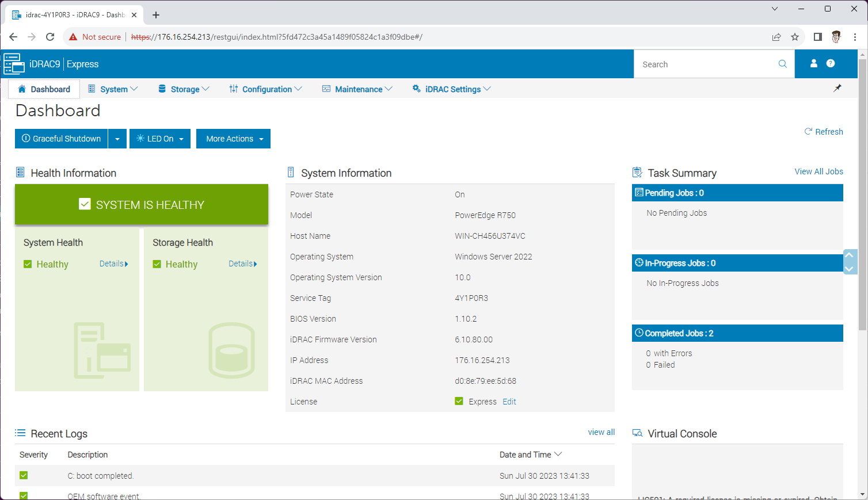This screenshot has width=868, height=500.
Task: Click the Pending Jobs header icon
Action: (639, 192)
